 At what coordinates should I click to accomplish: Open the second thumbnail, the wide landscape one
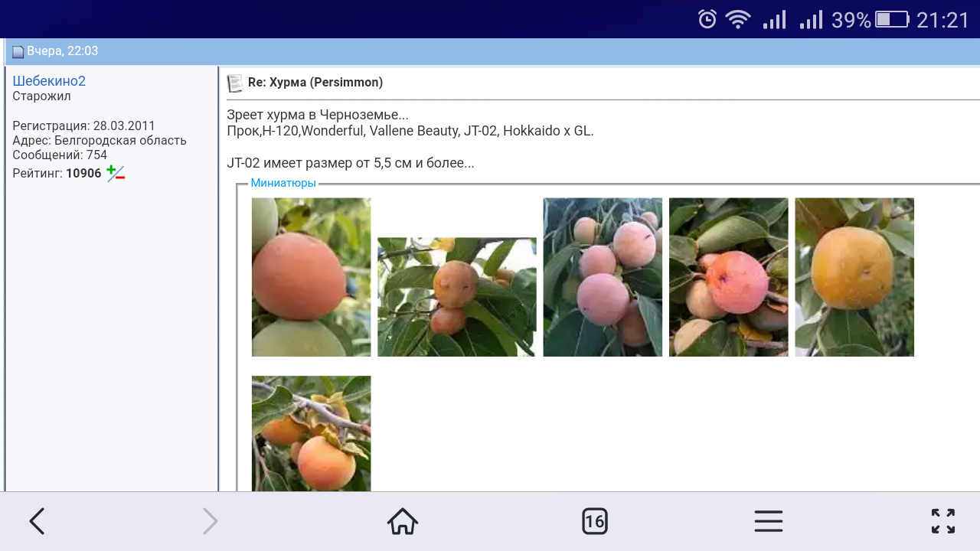pyautogui.click(x=456, y=297)
